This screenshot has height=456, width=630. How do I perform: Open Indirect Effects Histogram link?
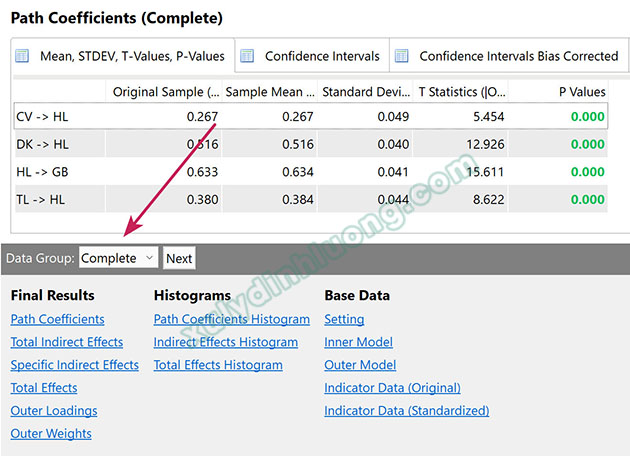click(226, 342)
